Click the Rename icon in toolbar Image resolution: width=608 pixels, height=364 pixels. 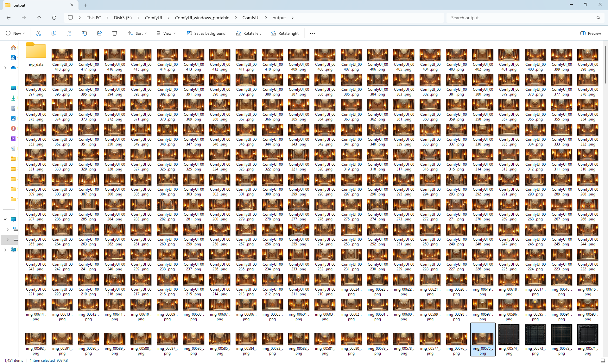84,33
